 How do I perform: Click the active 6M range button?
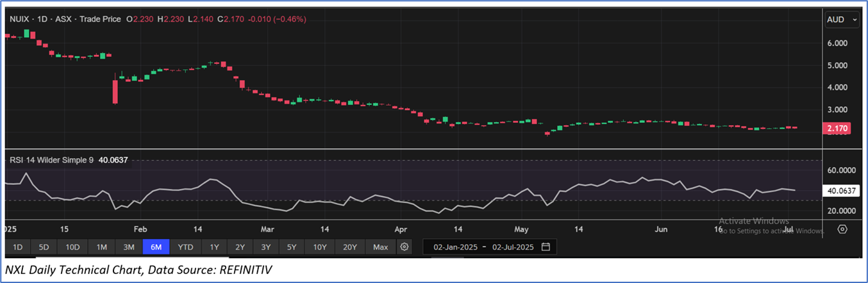point(156,247)
